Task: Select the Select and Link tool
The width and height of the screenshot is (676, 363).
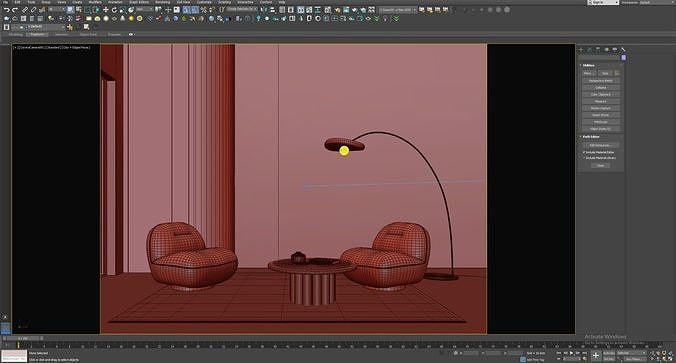Action: (25, 9)
